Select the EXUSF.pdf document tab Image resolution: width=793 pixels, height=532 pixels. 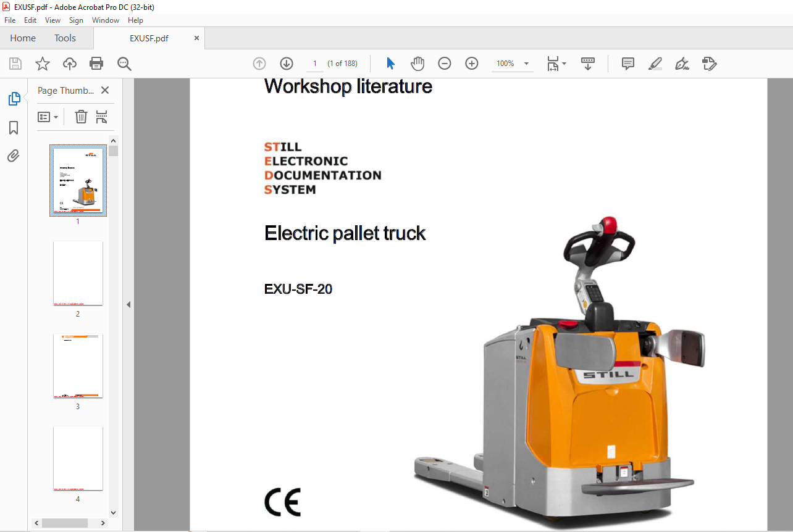tap(149, 38)
